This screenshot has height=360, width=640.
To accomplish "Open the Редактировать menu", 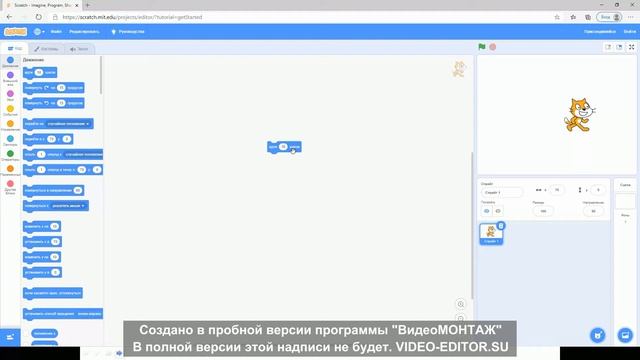I will click(84, 31).
